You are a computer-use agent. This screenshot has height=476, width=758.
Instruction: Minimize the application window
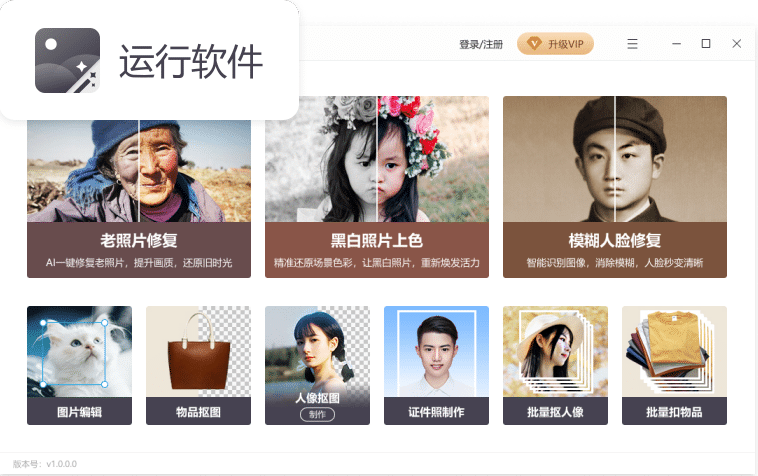[676, 44]
